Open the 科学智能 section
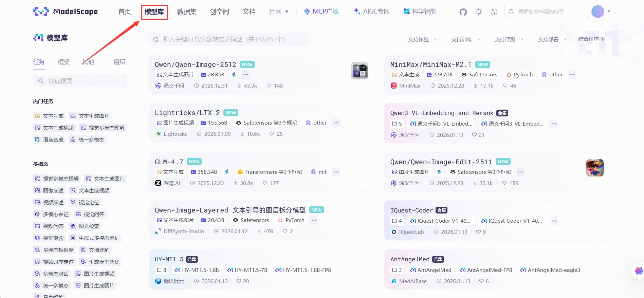Image resolution: width=644 pixels, height=298 pixels. pyautogui.click(x=420, y=12)
